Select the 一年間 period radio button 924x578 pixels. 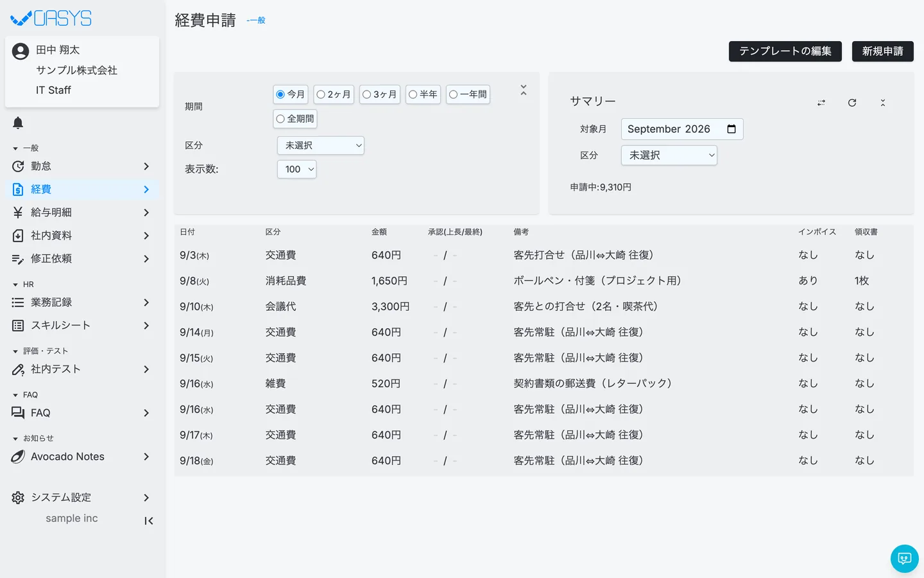[x=453, y=94]
